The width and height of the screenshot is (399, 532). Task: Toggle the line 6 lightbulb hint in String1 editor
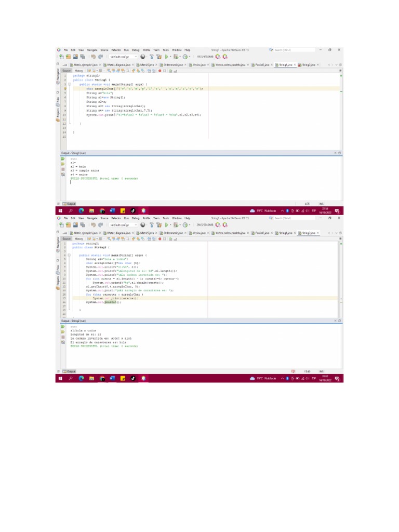[64, 89]
